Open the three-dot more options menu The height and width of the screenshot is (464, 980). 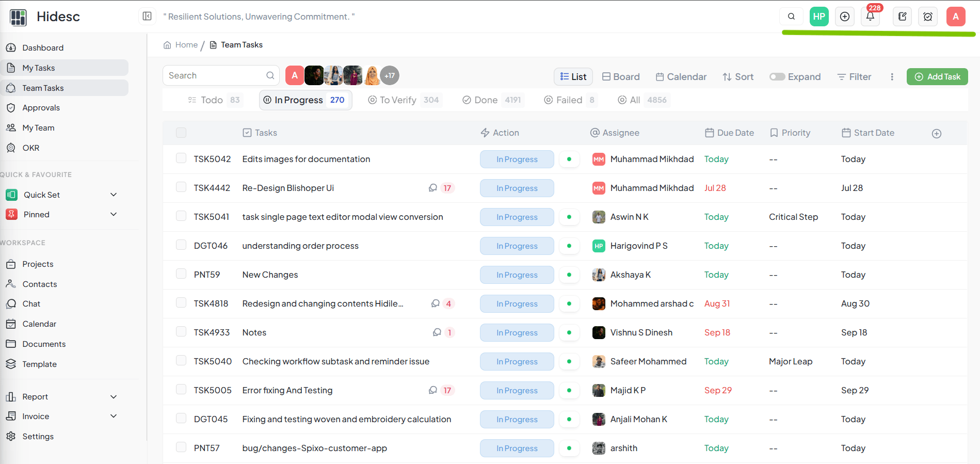tap(892, 77)
